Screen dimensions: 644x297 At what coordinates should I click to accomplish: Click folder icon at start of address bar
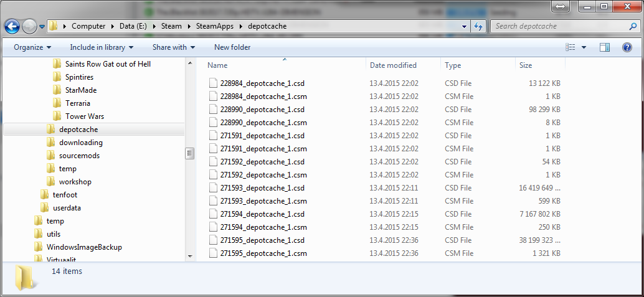[x=54, y=26]
